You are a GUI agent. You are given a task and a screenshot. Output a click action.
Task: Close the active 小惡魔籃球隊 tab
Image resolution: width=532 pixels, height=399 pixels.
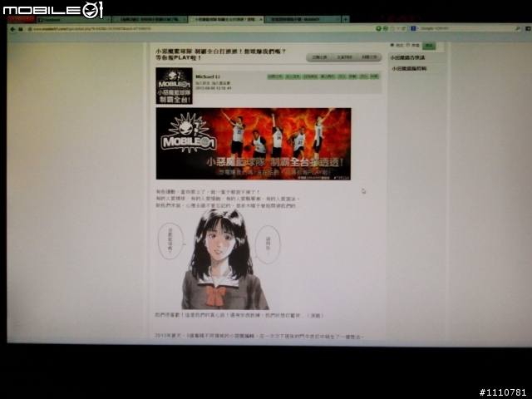click(x=260, y=20)
